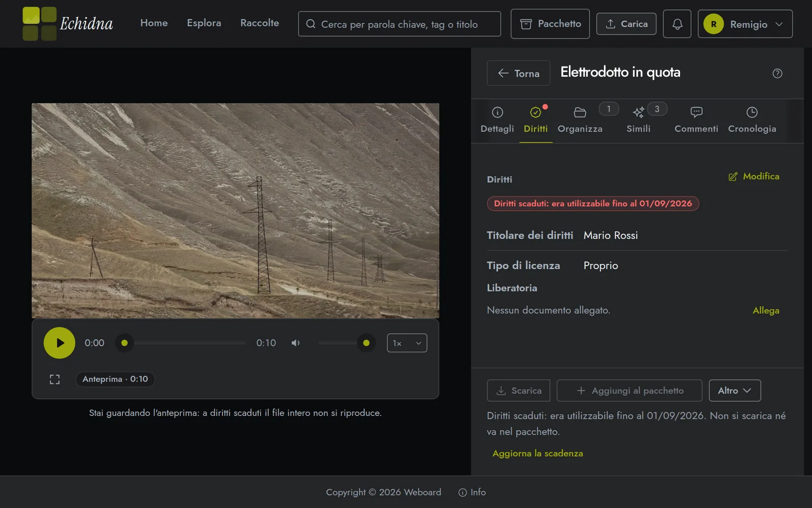Image resolution: width=812 pixels, height=508 pixels.
Task: Play the video preview
Action: coord(59,343)
